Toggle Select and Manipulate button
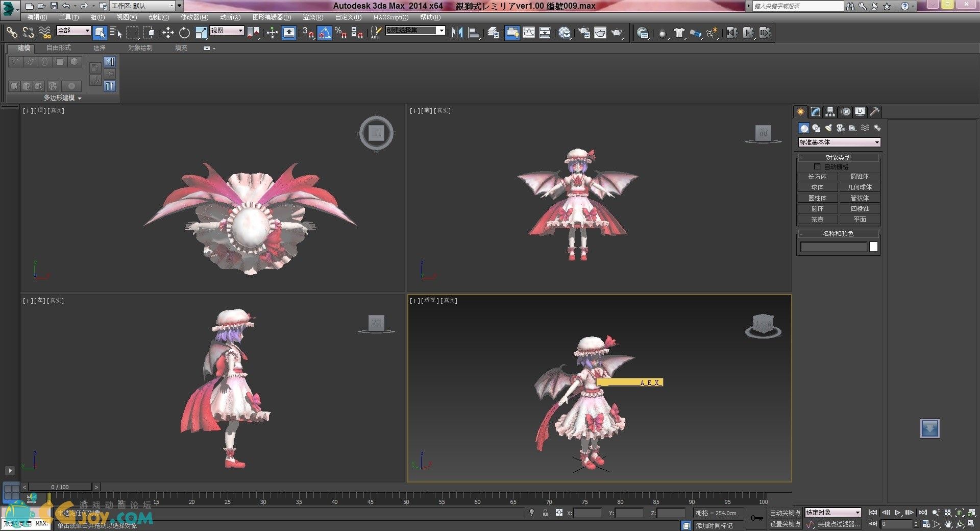The image size is (980, 531). coord(272,33)
